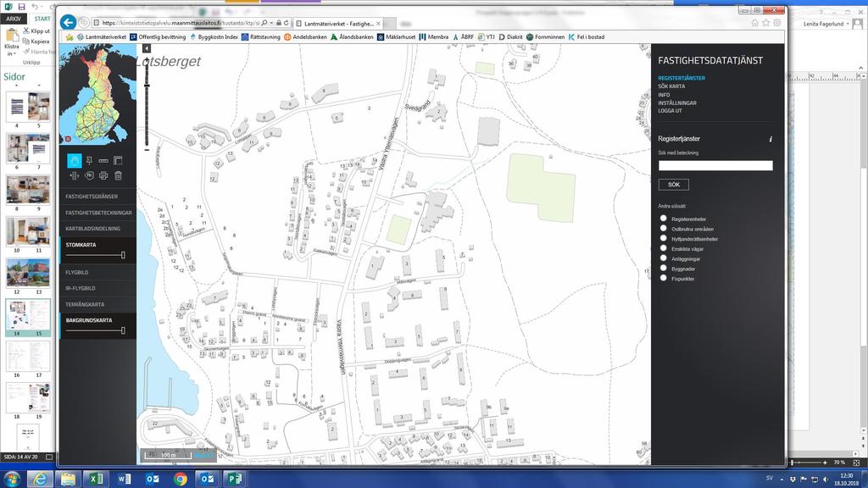This screenshot has width=868, height=488.
Task: Click the Registertjänster menu link
Action: point(682,78)
